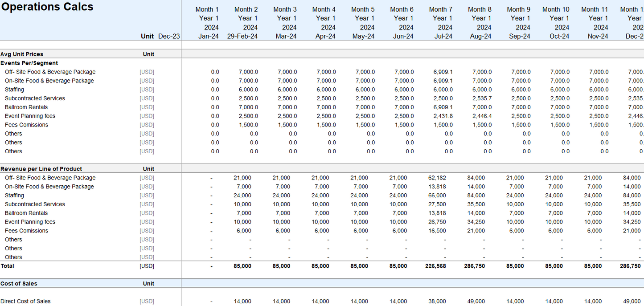Click the 27,500 Subcontracted Services revenue cell
Viewport: 644px width, 306px height.
437,204
